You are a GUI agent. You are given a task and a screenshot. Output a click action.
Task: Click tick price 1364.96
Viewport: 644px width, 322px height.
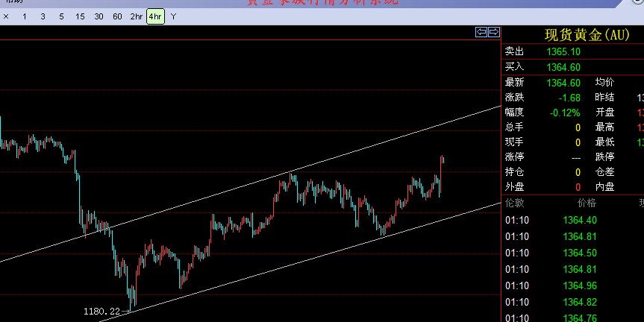(x=580, y=286)
